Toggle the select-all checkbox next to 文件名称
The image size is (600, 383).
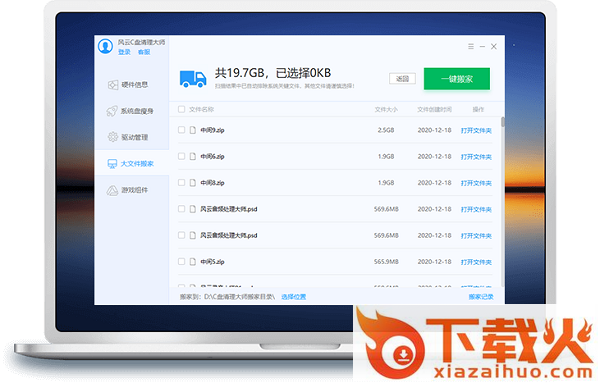pyautogui.click(x=181, y=109)
